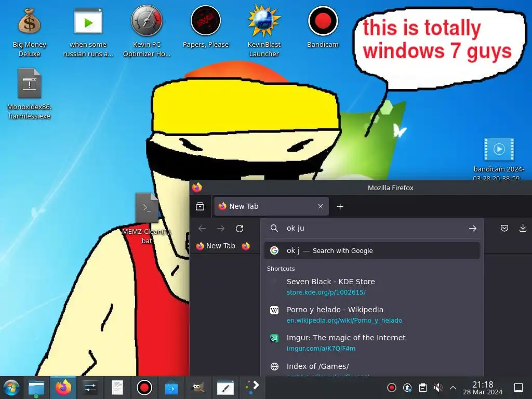The width and height of the screenshot is (532, 399).
Task: Open Bandicam recorder from taskbar
Action: click(x=144, y=388)
